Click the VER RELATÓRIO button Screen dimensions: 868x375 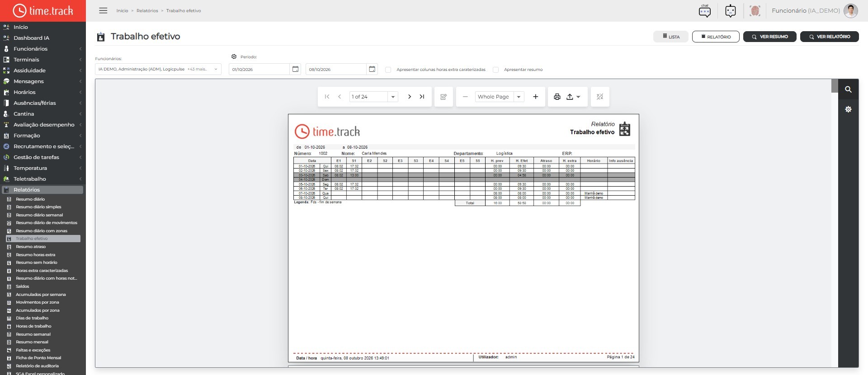coord(830,37)
